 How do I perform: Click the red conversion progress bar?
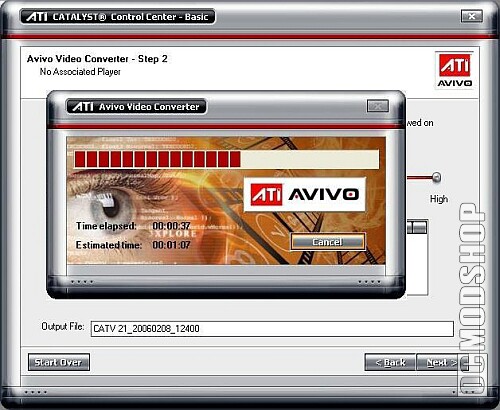227,159
